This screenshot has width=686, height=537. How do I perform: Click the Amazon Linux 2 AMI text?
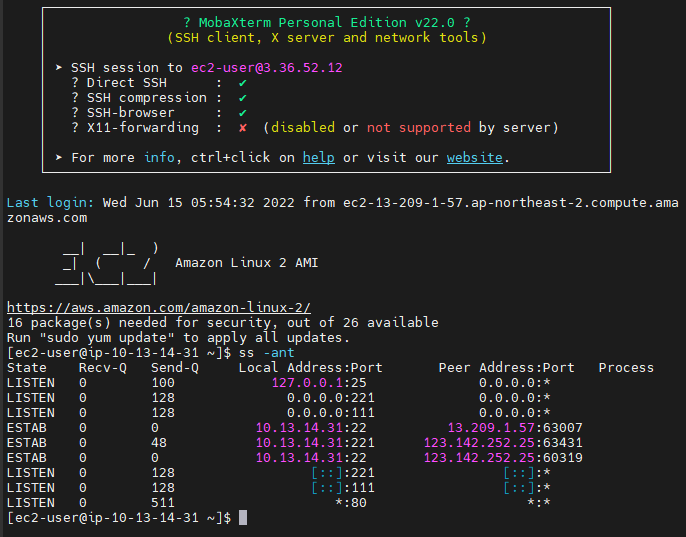click(x=247, y=263)
